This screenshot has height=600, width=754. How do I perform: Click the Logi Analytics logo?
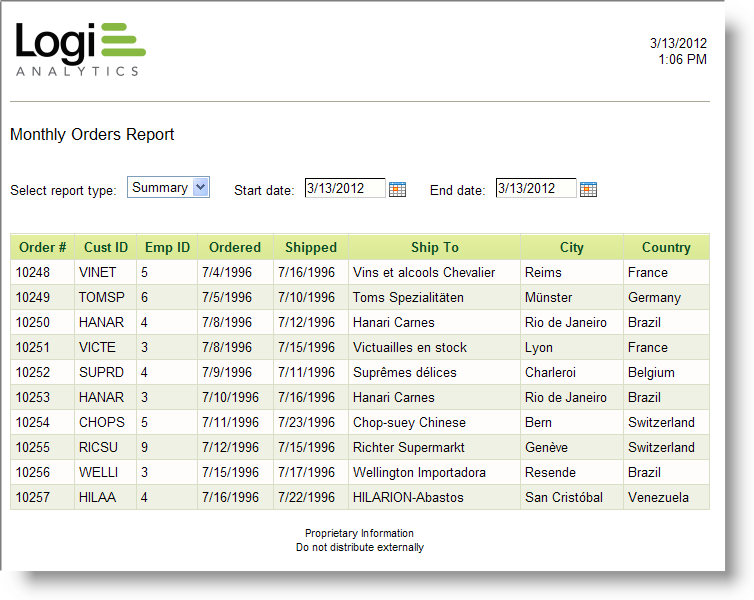tap(80, 50)
